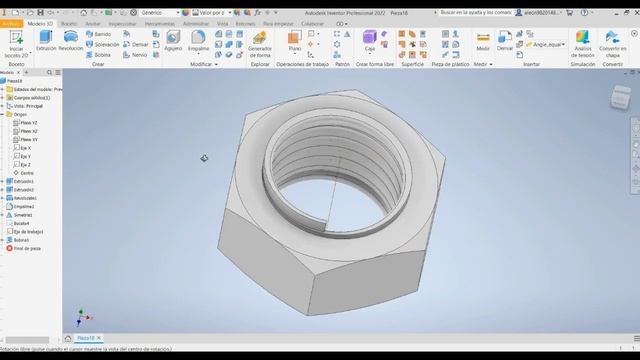Open the Medir measure tool

[483, 41]
